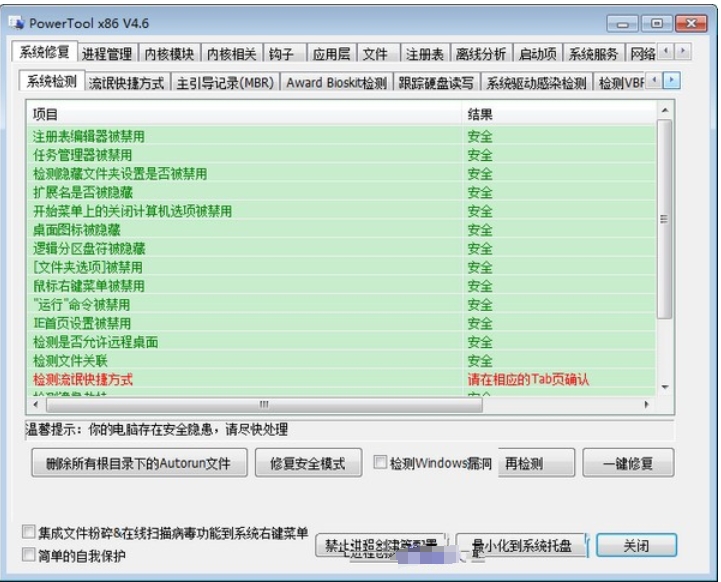Open the 内核相关 tab
The image size is (721, 582).
click(x=232, y=54)
